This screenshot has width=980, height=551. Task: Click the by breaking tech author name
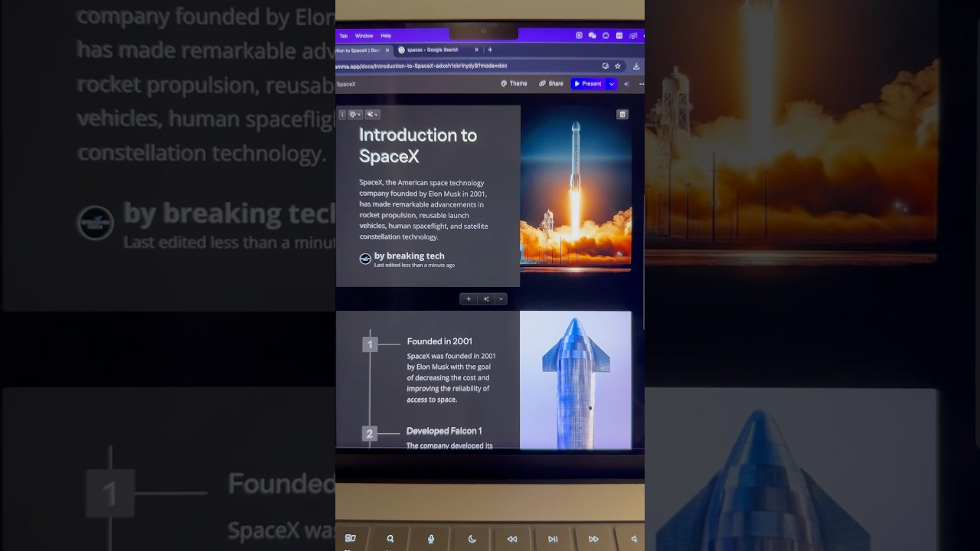pyautogui.click(x=409, y=256)
